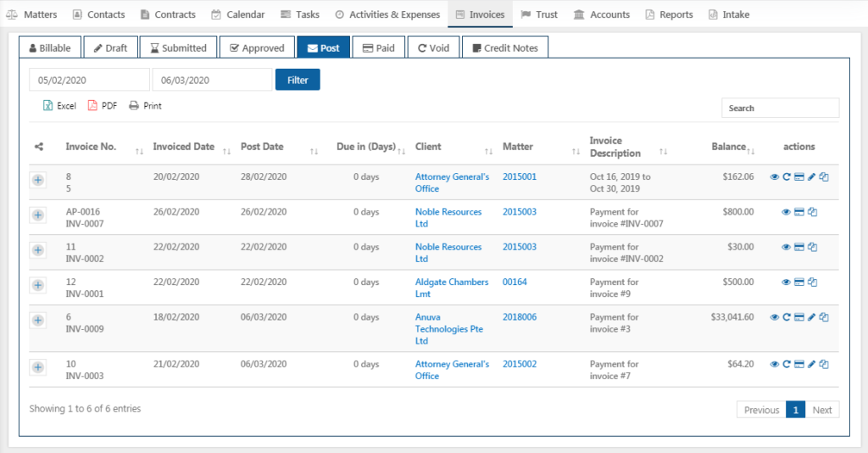Go to the Reports menu

pos(670,14)
